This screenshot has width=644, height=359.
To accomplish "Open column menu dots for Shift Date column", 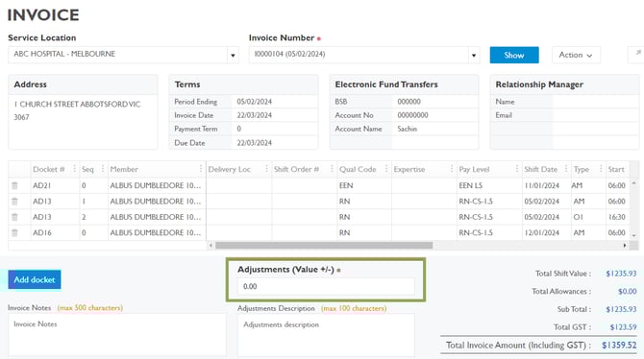I will 566,169.
